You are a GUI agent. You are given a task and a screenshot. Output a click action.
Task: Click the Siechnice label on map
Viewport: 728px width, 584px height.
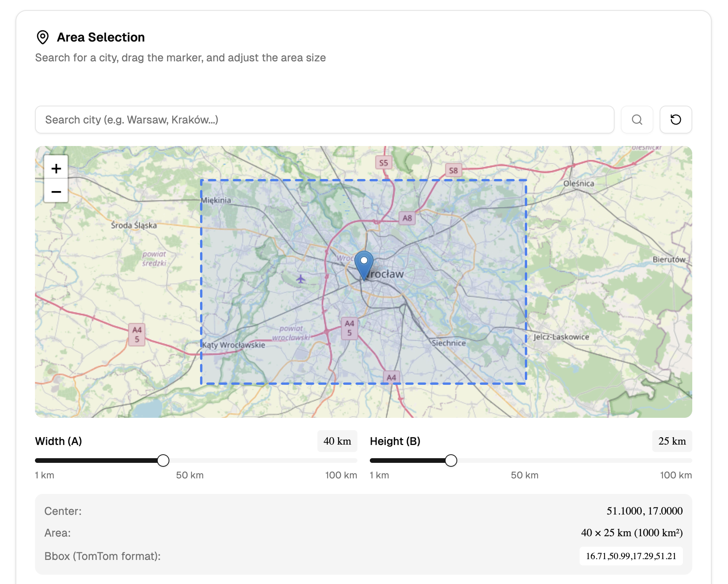click(x=449, y=343)
